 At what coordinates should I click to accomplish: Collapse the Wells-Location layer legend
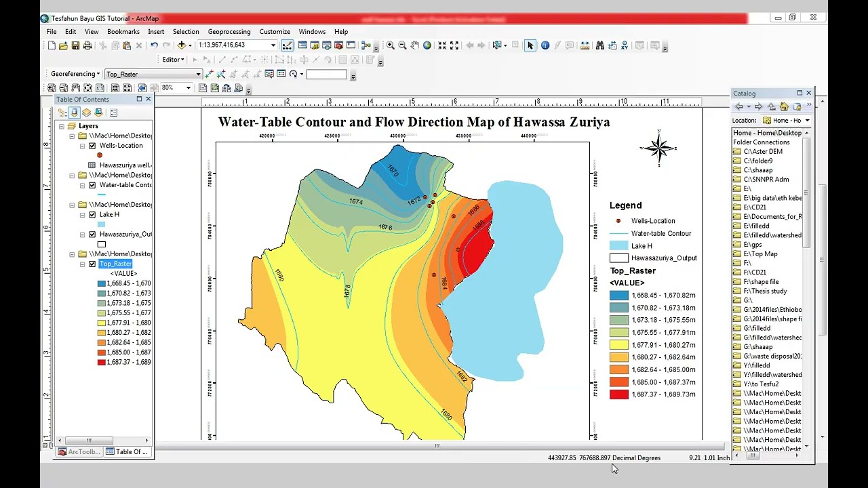tap(83, 146)
